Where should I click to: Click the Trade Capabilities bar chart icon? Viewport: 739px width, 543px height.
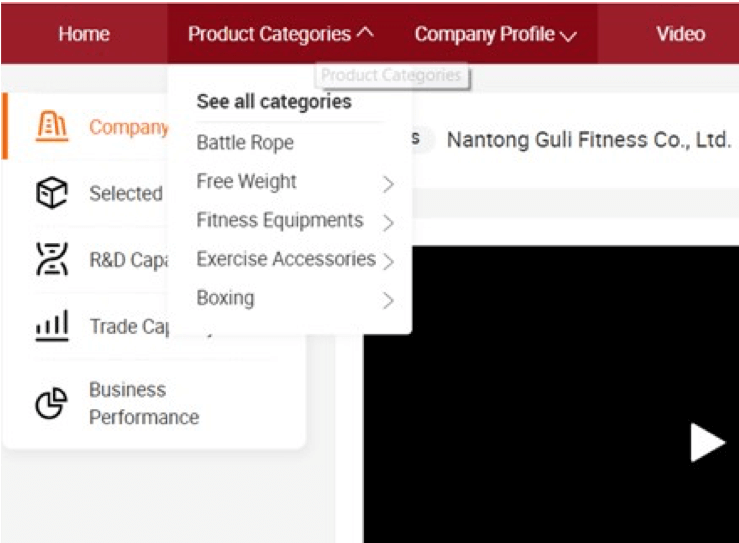click(52, 325)
